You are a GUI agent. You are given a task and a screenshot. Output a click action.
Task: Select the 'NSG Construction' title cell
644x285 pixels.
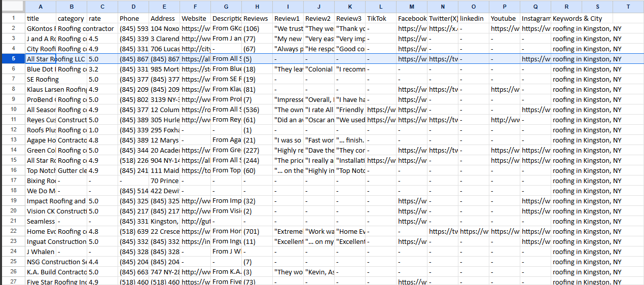(41, 262)
